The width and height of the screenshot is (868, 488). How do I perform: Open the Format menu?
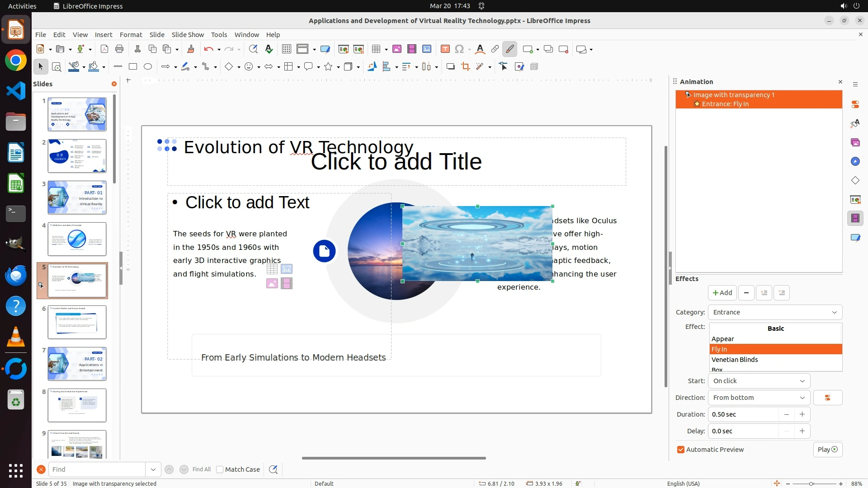[x=131, y=35]
